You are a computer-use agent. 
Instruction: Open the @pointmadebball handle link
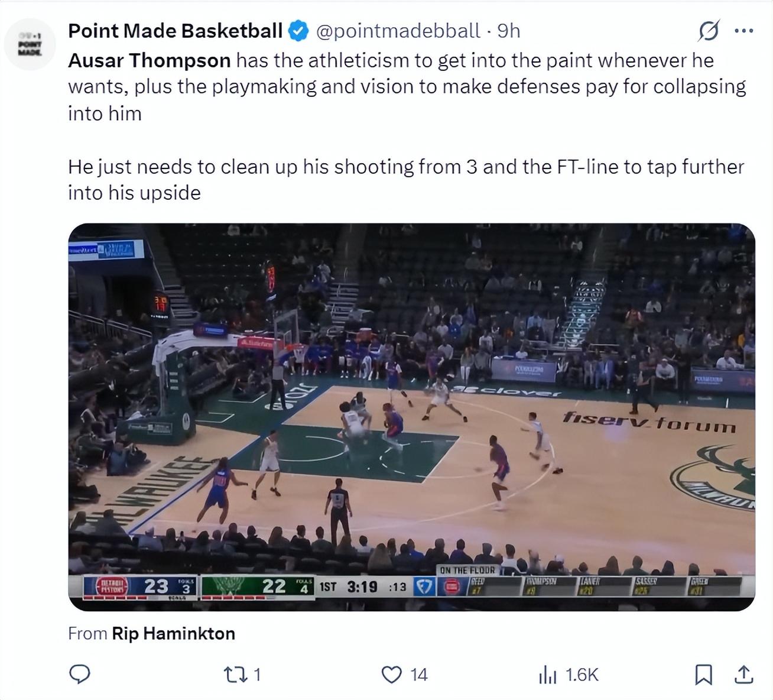point(398,31)
